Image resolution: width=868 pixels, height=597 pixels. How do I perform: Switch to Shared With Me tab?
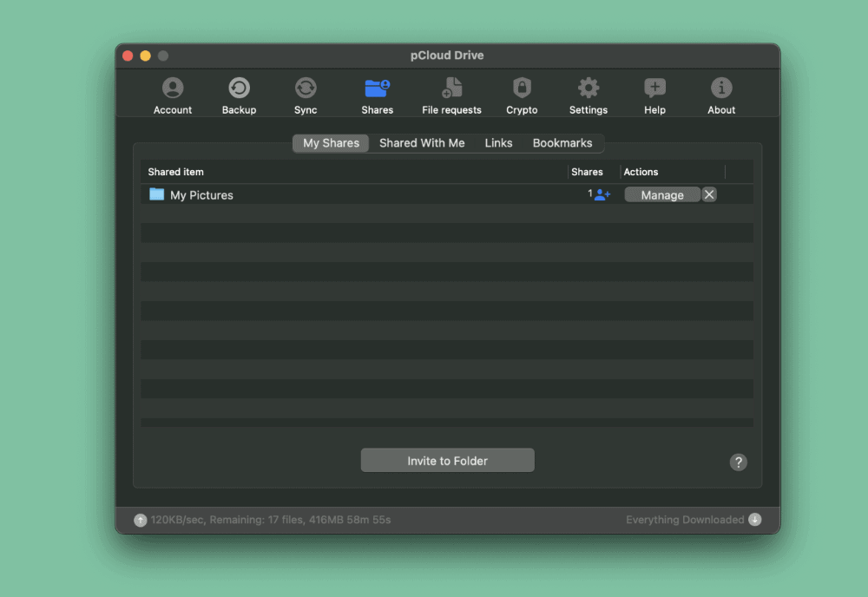422,143
